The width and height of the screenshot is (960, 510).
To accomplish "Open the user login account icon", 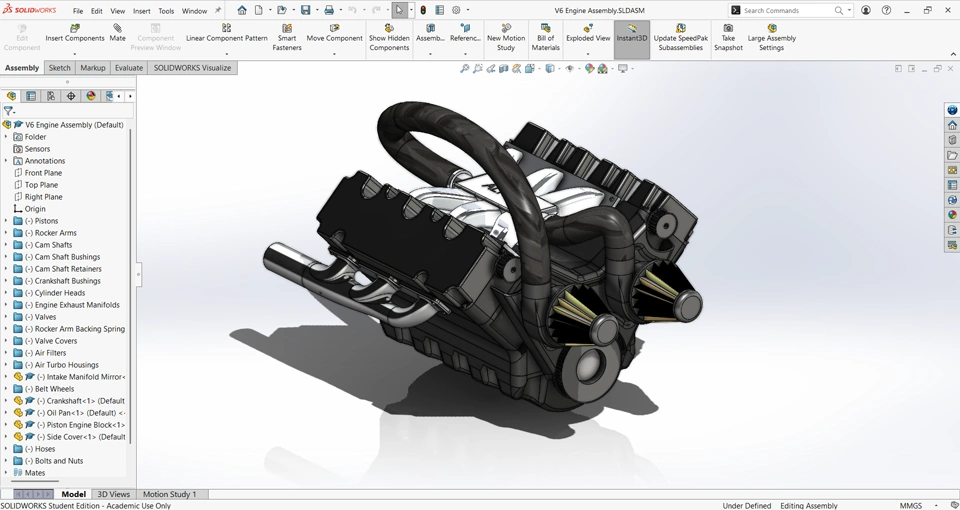I will coord(866,10).
